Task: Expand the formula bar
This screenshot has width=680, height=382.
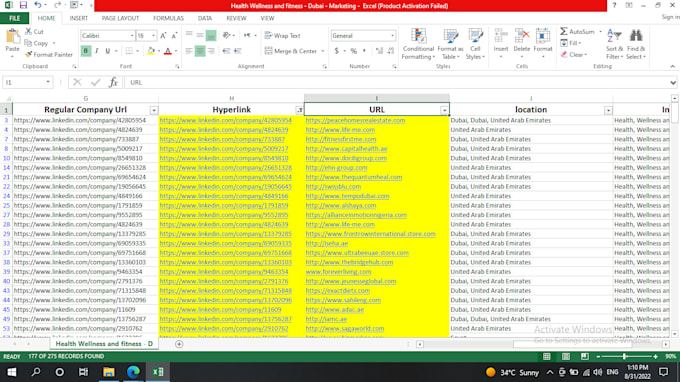Action: (673, 82)
